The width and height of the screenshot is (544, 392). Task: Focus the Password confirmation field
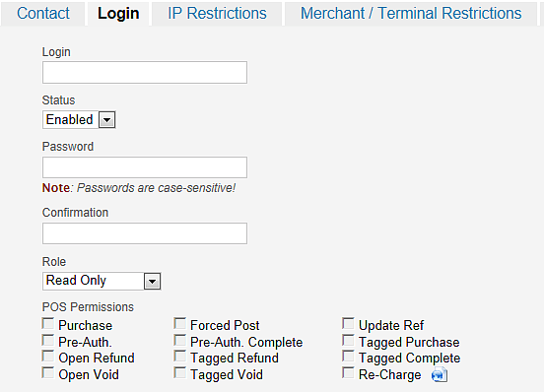point(145,233)
